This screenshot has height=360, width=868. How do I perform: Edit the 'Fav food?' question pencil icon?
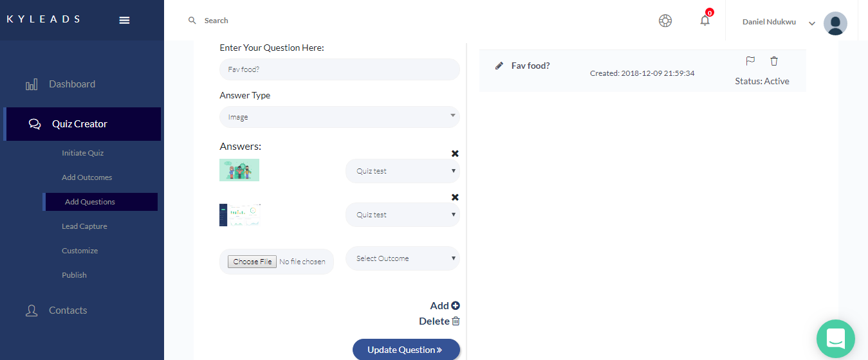(x=499, y=66)
